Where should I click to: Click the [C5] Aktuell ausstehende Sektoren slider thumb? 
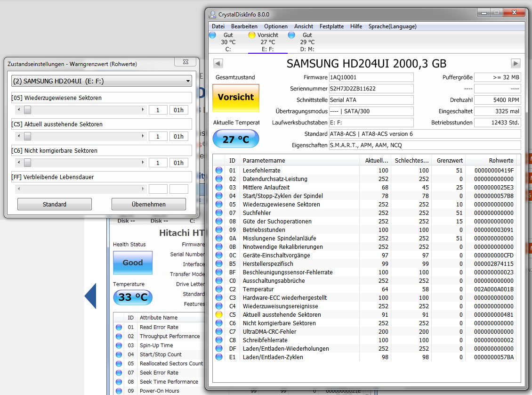tap(27, 136)
